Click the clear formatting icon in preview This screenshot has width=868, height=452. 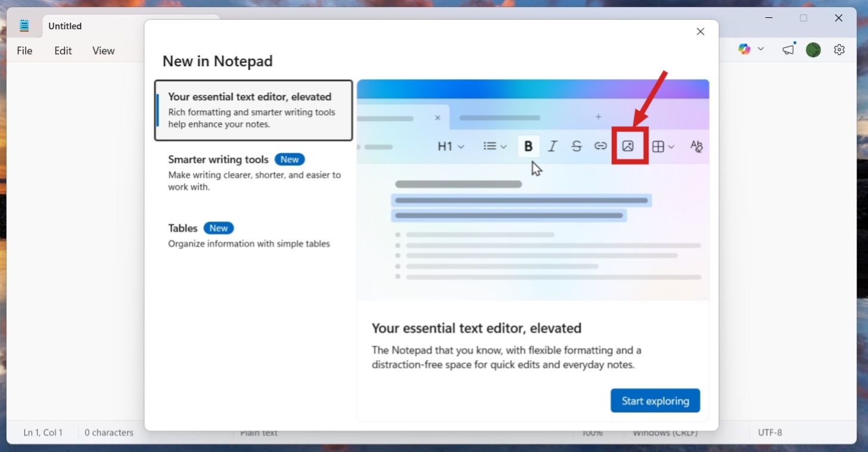point(696,147)
